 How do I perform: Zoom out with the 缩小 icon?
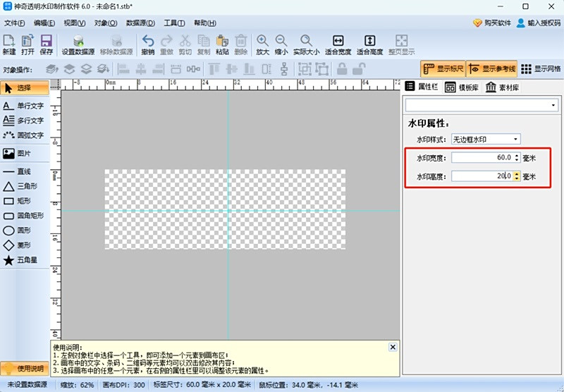point(281,44)
